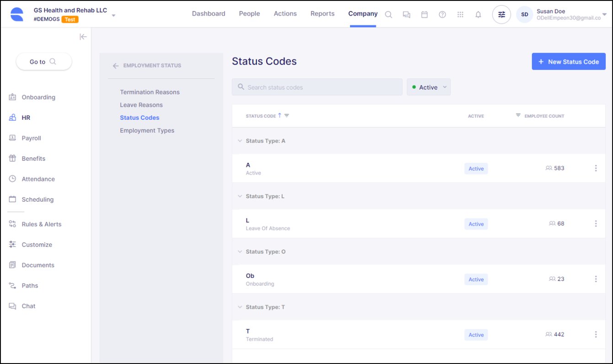Open the kebab menu for status code A
This screenshot has width=613, height=364.
[596, 168]
